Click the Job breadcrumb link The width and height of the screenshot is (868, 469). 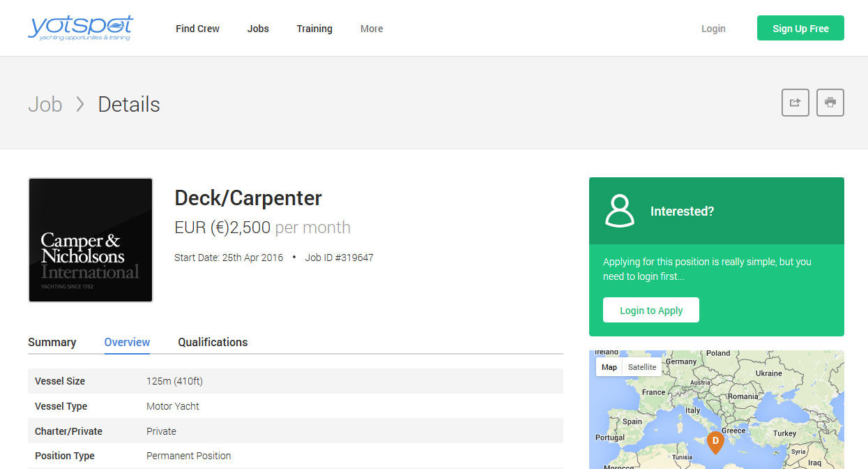pyautogui.click(x=45, y=104)
